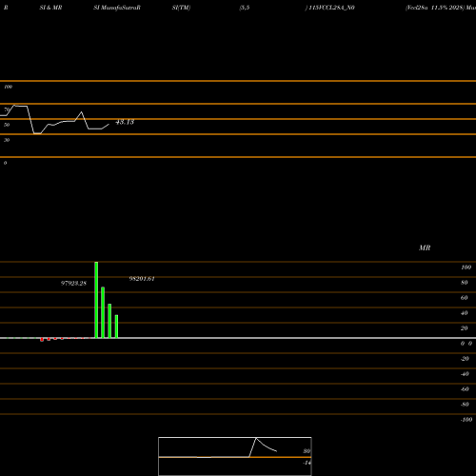Click the MR axis label -80
This screenshot has width=476, height=476.
(x=465, y=405)
